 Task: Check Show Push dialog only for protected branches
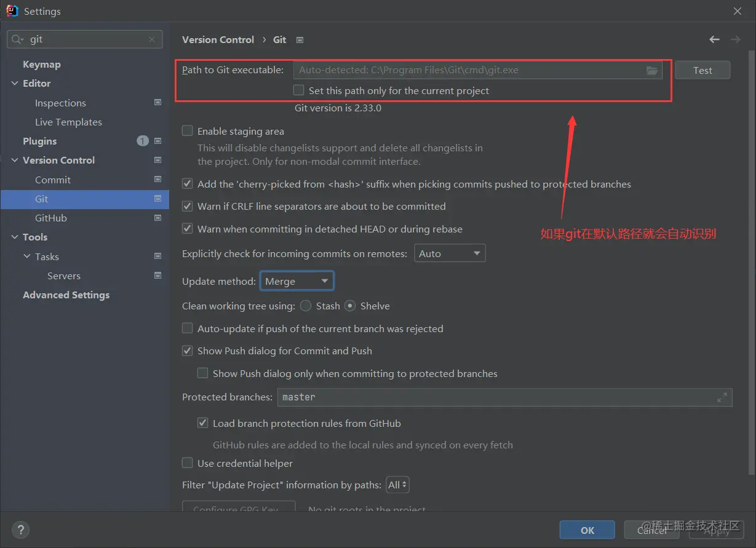202,373
